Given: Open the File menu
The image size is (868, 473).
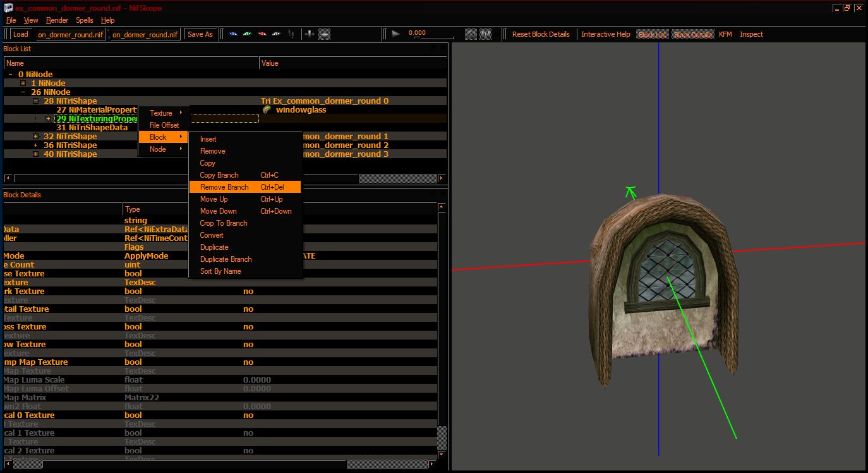Looking at the screenshot, I should pos(11,20).
